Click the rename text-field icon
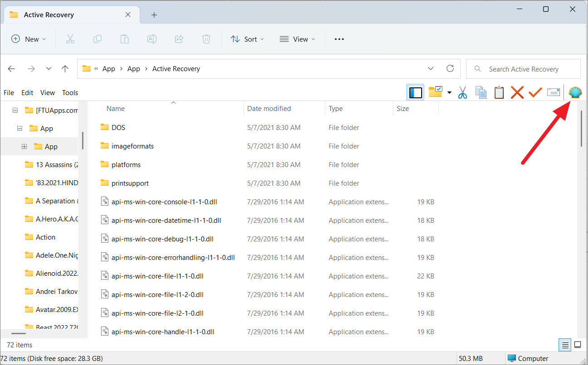Image resolution: width=588 pixels, height=365 pixels. [x=553, y=92]
